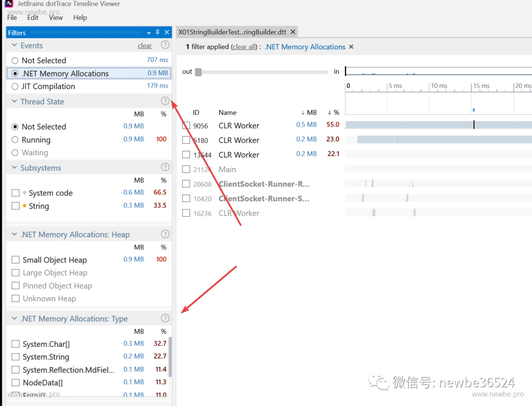Check thread 20608 ClientSocket-Runner-R checkbox
The height and width of the screenshot is (406, 532).
(x=186, y=184)
